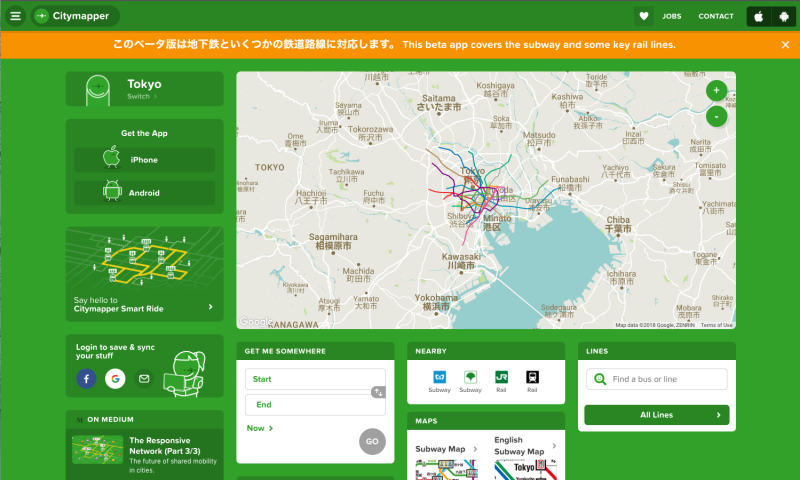This screenshot has width=800, height=480.
Task: Click the reading mascot illustration
Action: coord(184,374)
